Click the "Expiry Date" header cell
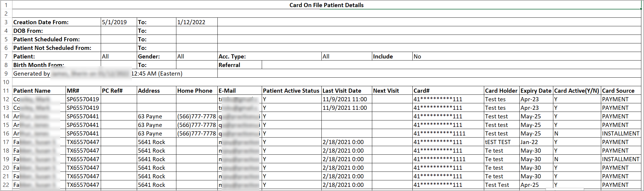The image size is (644, 191). pos(536,91)
